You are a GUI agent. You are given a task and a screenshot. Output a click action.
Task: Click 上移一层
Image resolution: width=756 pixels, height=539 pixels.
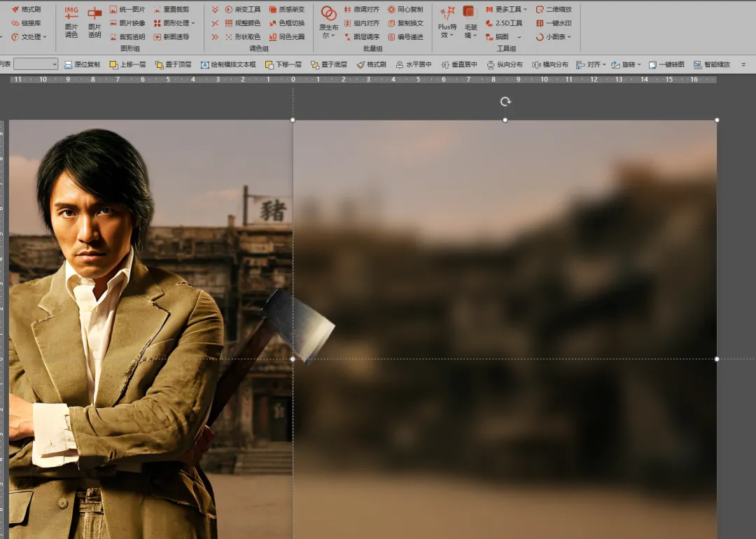click(x=127, y=64)
